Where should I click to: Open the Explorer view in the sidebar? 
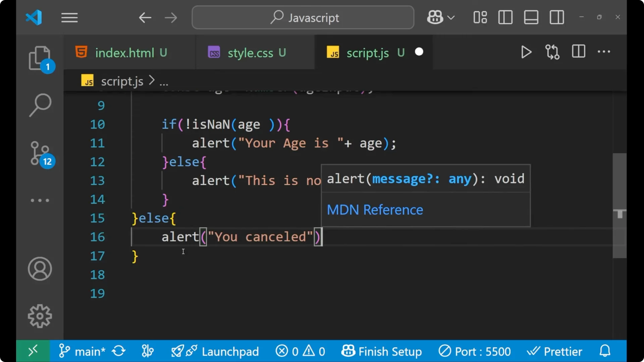point(40,58)
